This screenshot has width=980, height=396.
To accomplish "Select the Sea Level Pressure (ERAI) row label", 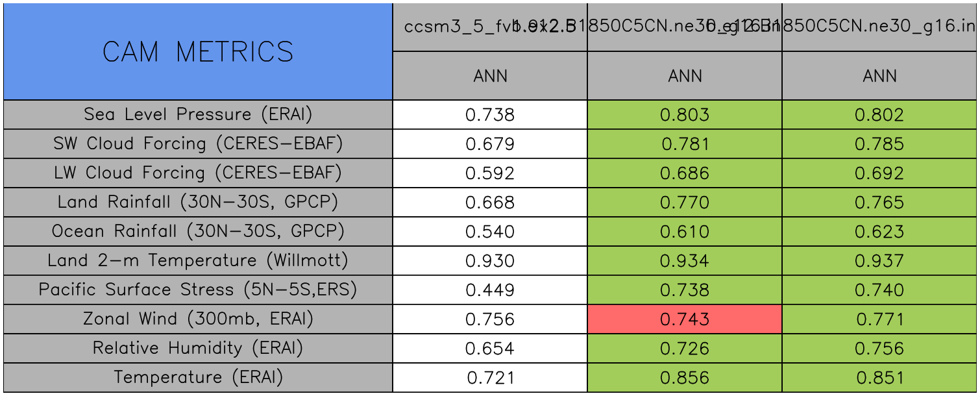I will 198,114.
